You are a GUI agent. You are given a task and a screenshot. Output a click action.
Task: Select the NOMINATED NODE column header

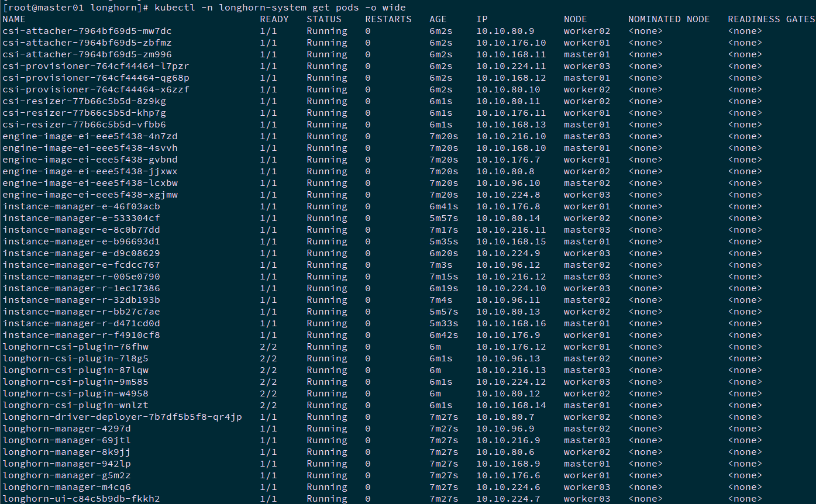click(669, 19)
